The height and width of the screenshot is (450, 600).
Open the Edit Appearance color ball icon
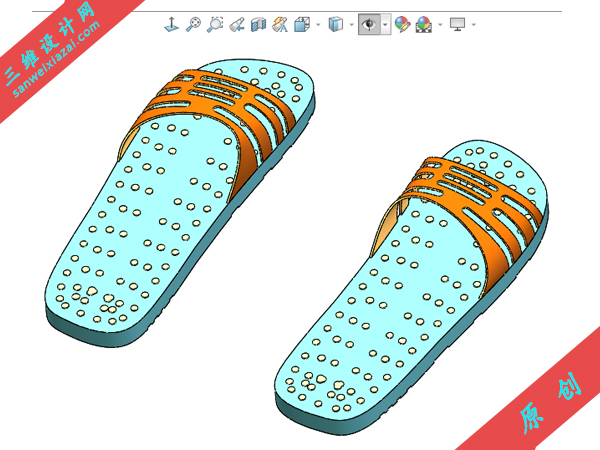pos(402,24)
